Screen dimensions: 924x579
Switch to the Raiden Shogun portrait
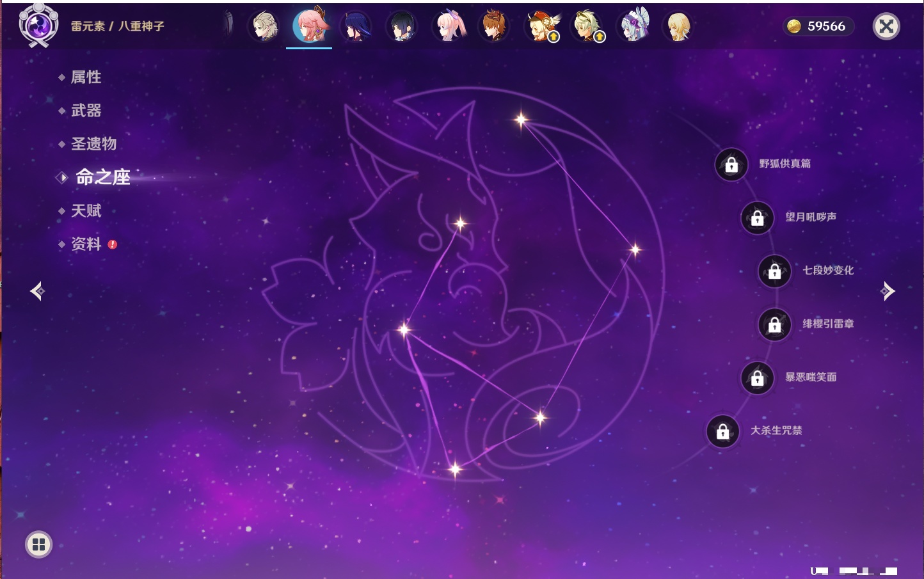pyautogui.click(x=356, y=26)
